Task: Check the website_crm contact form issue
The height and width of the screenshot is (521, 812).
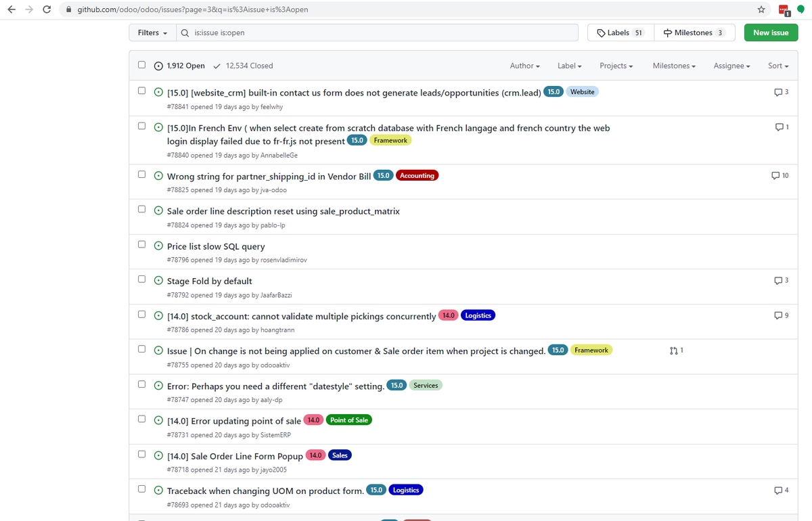Action: click(x=141, y=91)
